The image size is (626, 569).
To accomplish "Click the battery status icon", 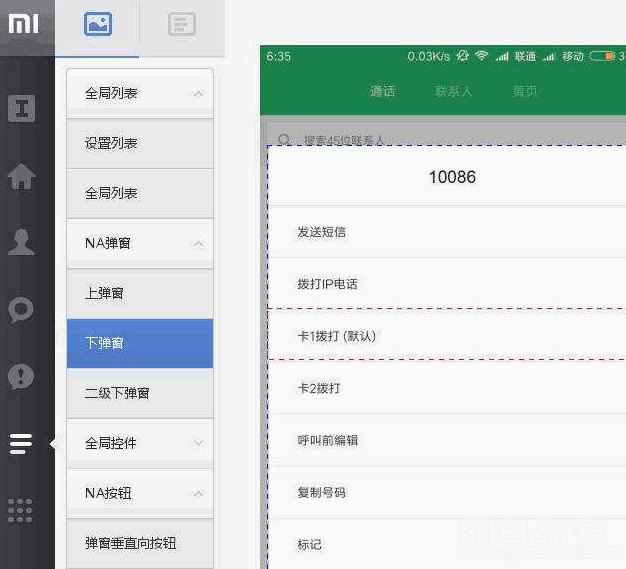I will (602, 56).
